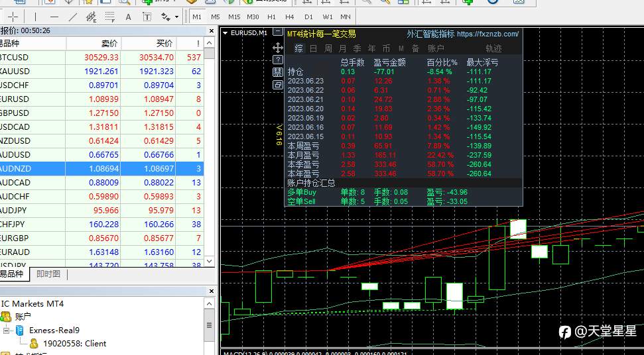Click the 买价 column header

(149, 44)
